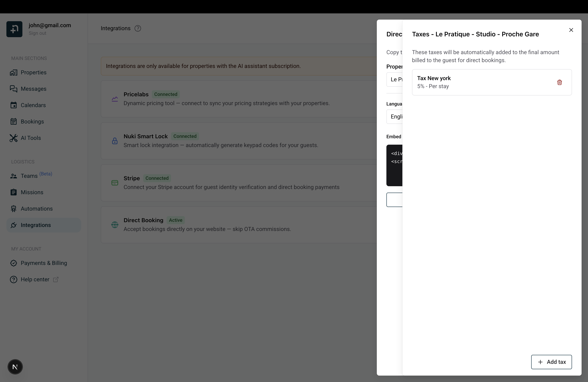Open the Properties section
The image size is (588, 382).
pos(44,72)
